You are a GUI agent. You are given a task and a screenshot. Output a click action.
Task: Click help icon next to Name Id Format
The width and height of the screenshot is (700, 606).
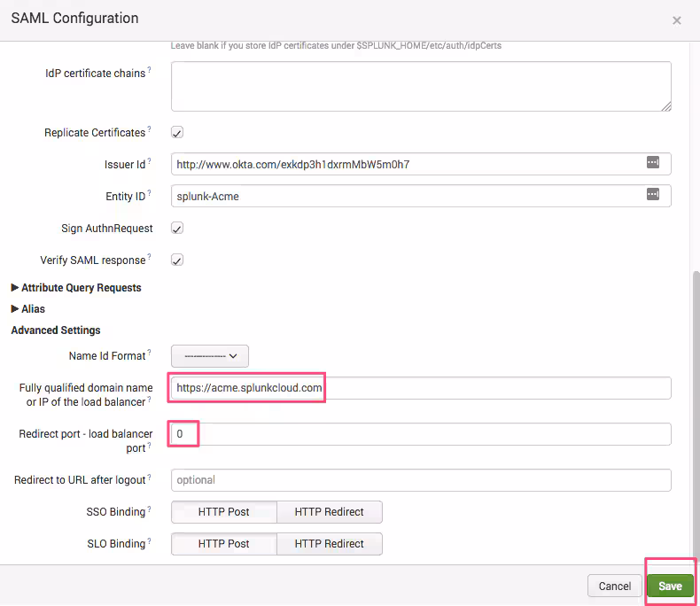(149, 353)
